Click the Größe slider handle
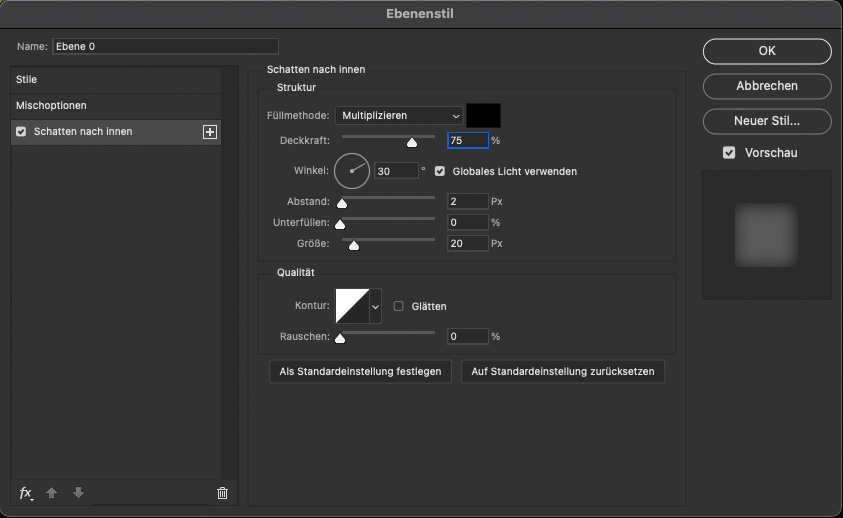This screenshot has width=843, height=518. point(354,246)
